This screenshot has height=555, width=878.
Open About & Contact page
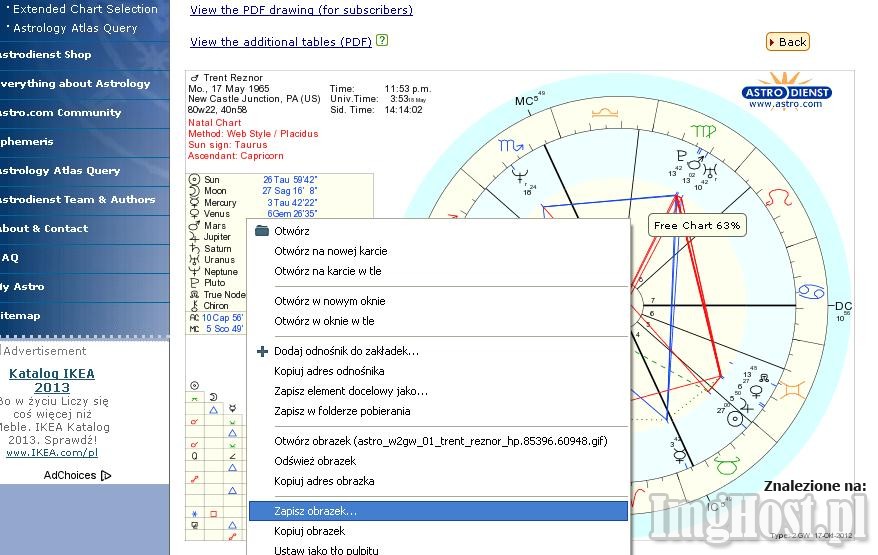click(x=44, y=228)
